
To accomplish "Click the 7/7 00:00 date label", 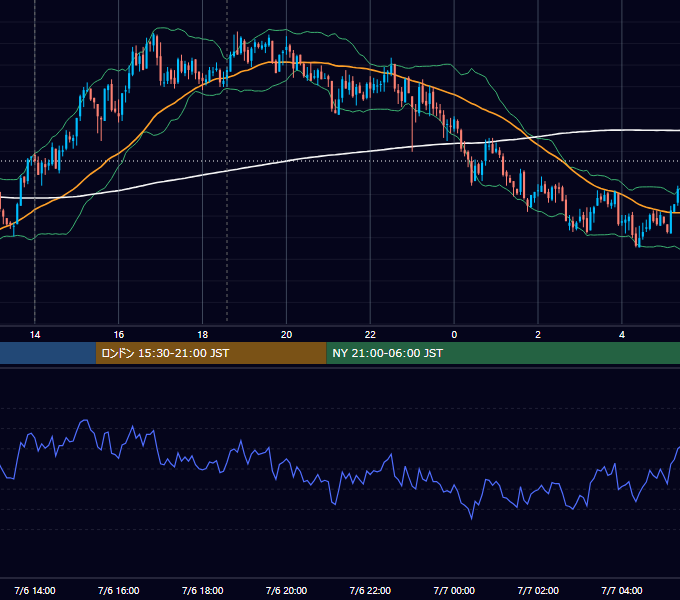I will click(x=454, y=590).
